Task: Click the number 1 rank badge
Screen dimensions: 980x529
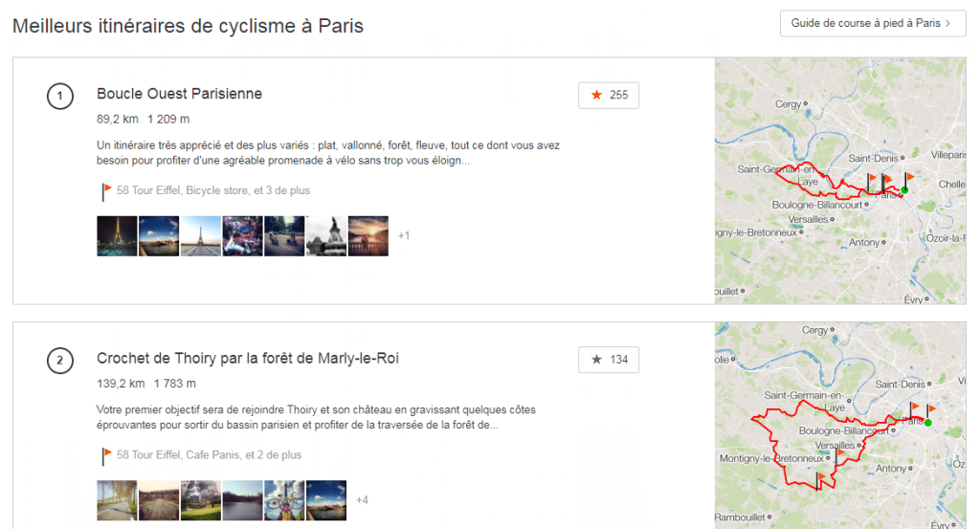Action: click(60, 97)
